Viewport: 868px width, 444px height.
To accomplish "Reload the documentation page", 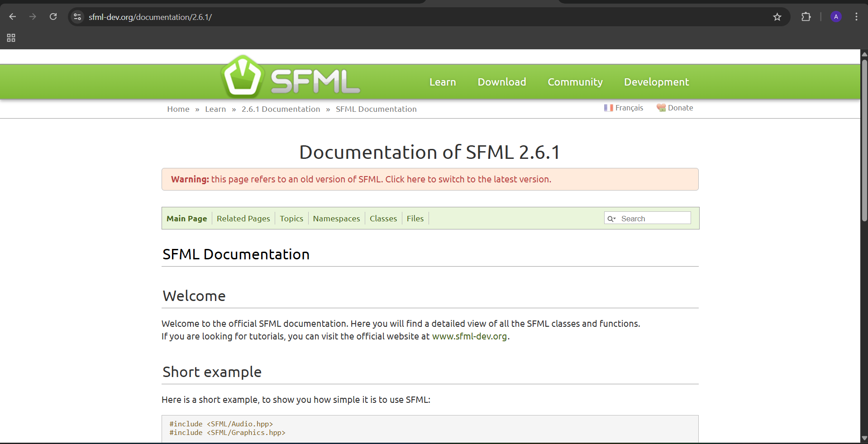I will click(53, 16).
